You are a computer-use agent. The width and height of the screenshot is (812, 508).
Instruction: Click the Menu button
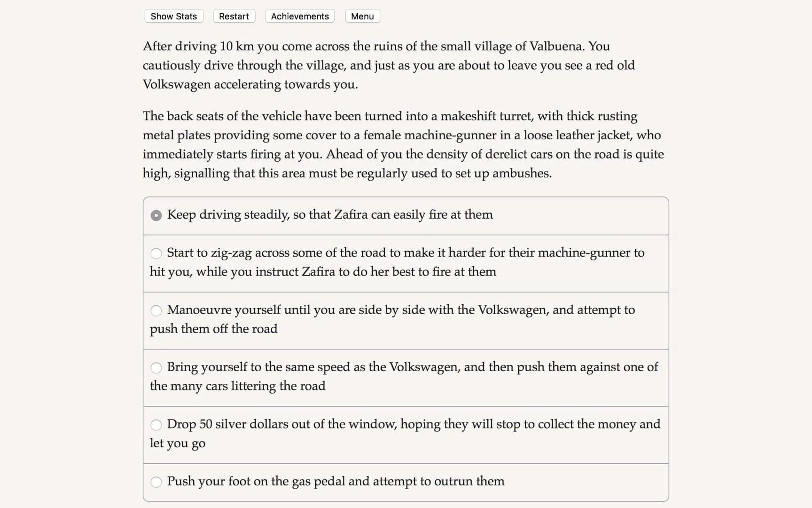[362, 16]
